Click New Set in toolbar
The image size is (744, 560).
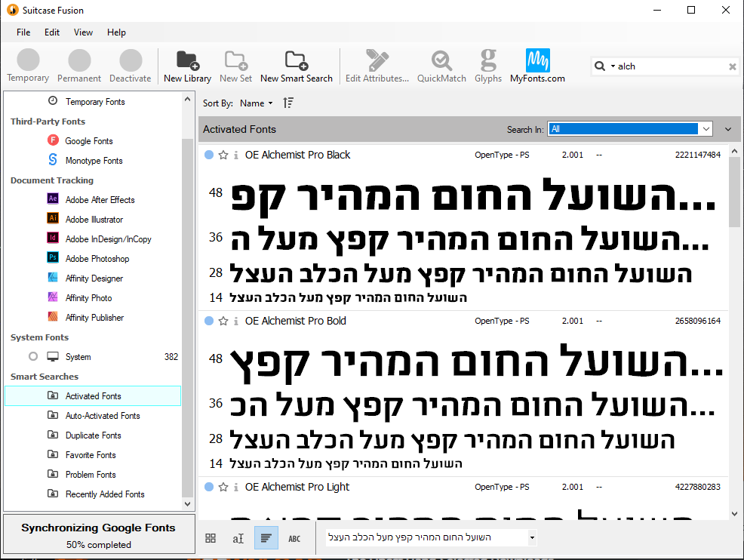(236, 66)
